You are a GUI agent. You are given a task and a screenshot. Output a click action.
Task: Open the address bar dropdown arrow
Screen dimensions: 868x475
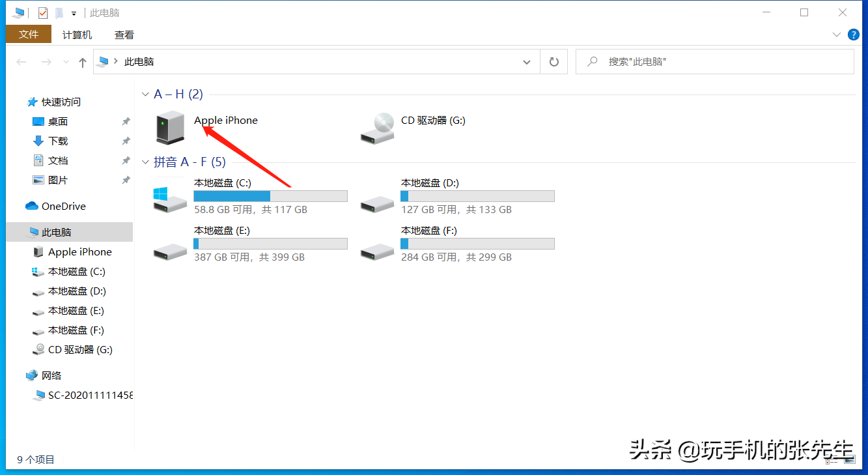pos(526,61)
